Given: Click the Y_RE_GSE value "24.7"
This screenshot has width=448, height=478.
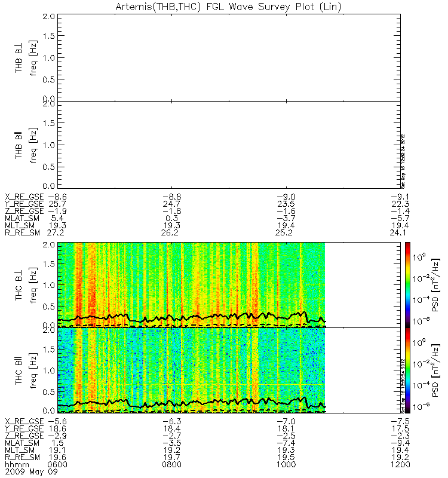Looking at the screenshot, I should pos(171,204).
